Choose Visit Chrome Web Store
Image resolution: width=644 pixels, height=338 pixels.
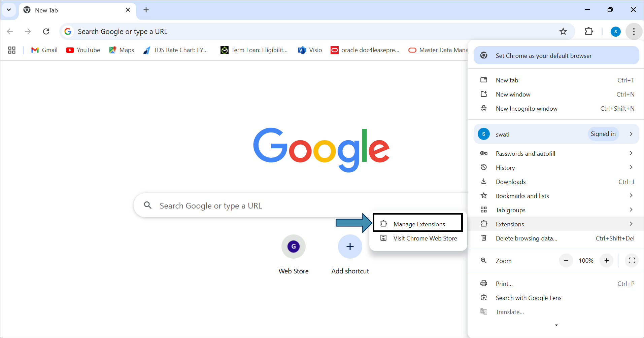[x=425, y=238]
